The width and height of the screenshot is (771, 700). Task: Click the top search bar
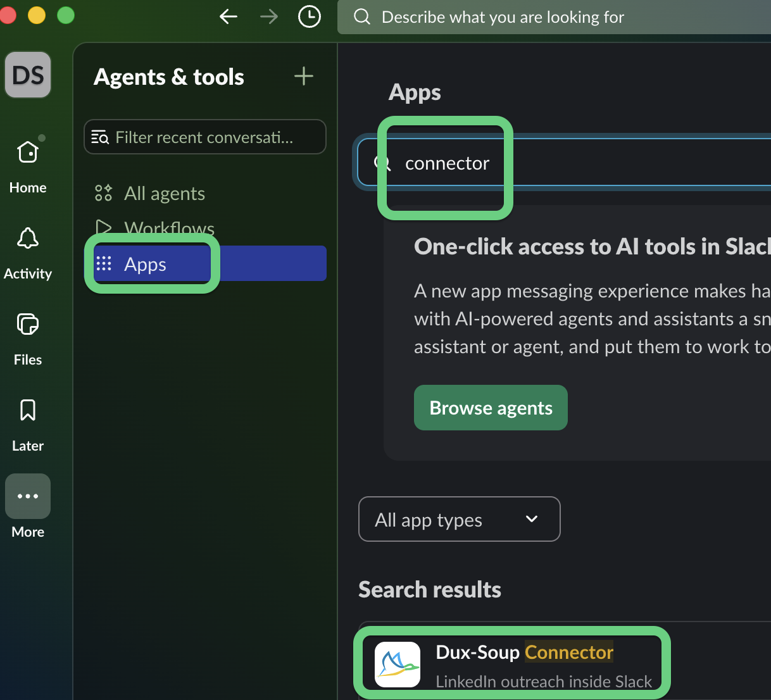coord(554,17)
